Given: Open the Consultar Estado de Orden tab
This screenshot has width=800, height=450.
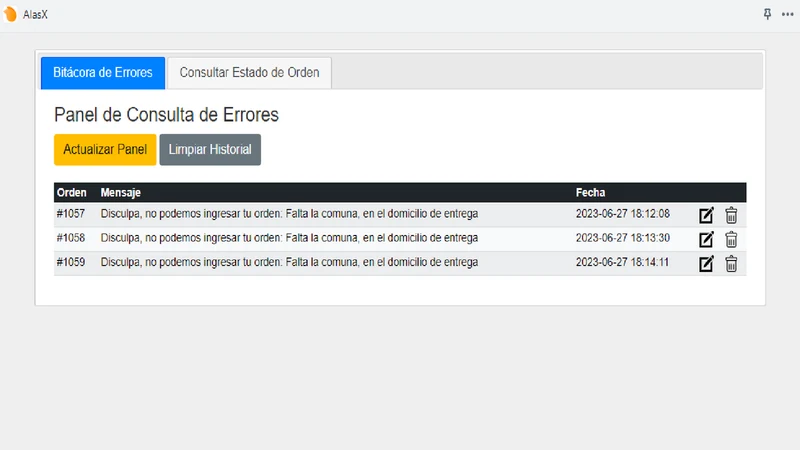Looking at the screenshot, I should click(x=249, y=73).
